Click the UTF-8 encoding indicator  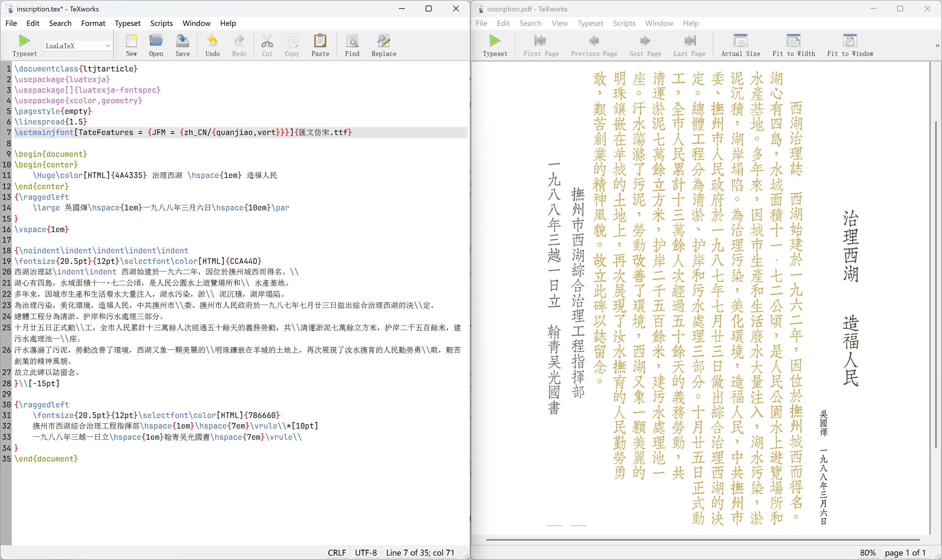[366, 553]
